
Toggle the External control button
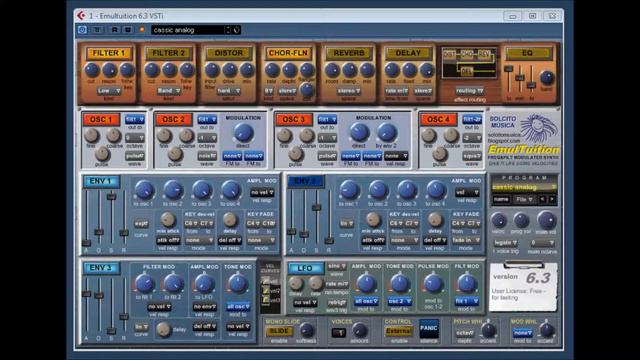[398, 331]
